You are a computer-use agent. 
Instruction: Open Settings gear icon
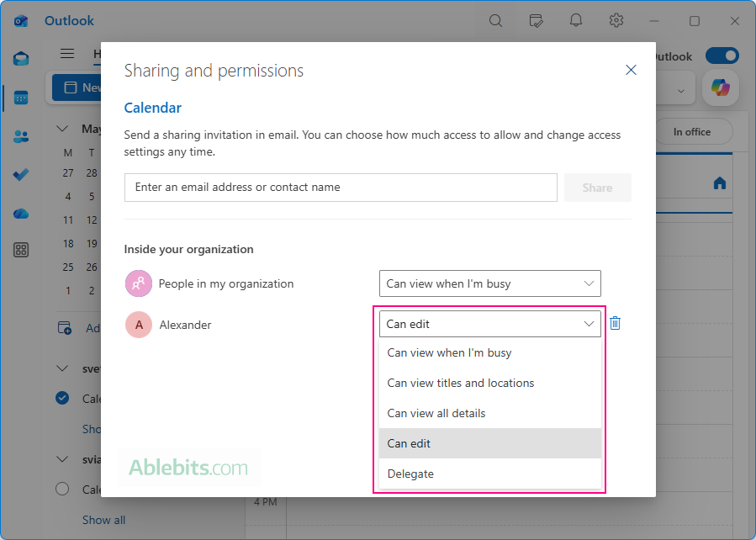616,20
